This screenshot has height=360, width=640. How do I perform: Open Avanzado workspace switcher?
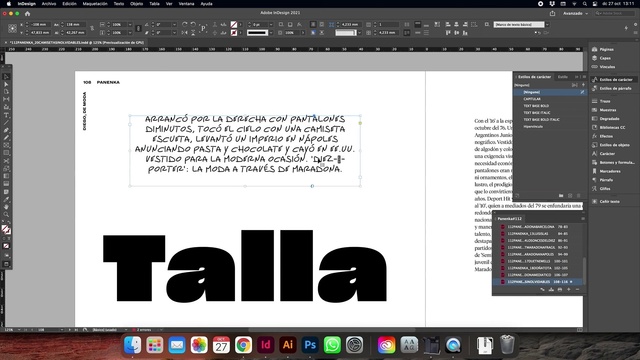coord(576,13)
